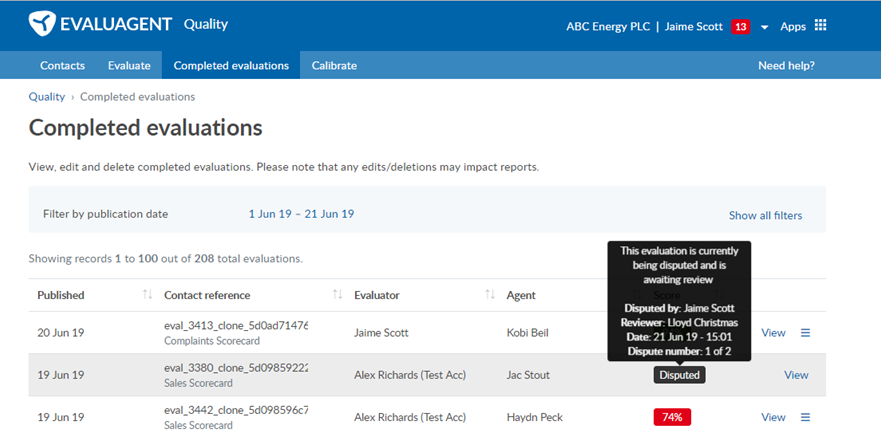
Task: Click the Need help? link
Action: 786,66
